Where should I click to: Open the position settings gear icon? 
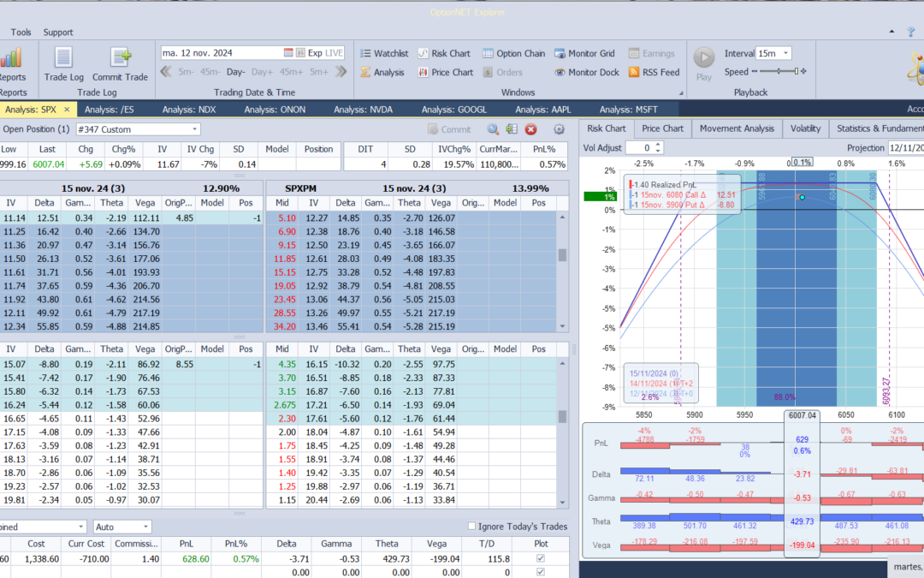[x=559, y=129]
